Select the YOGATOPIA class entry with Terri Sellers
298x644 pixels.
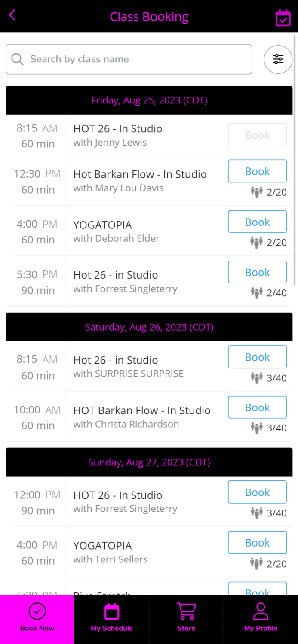129,552
